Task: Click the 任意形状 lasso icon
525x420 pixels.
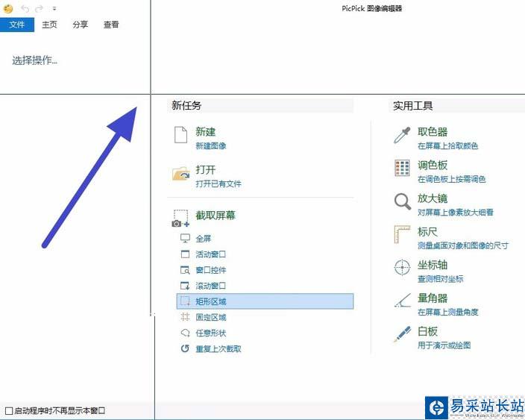Action: point(185,333)
